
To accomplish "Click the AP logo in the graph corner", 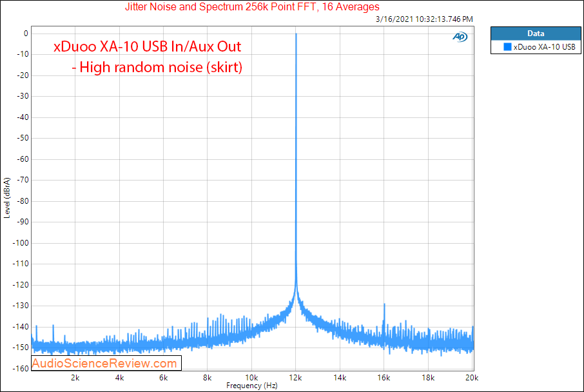I will point(460,37).
